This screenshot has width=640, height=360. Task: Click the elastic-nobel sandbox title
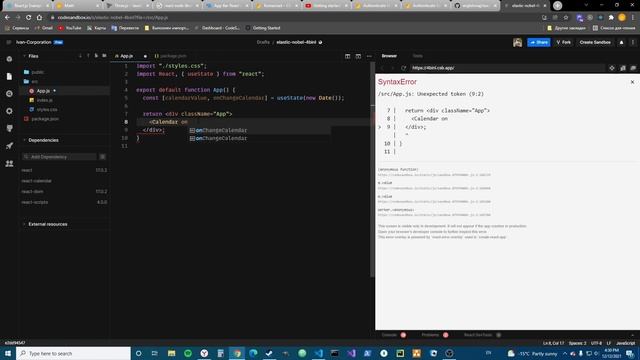[x=296, y=42]
